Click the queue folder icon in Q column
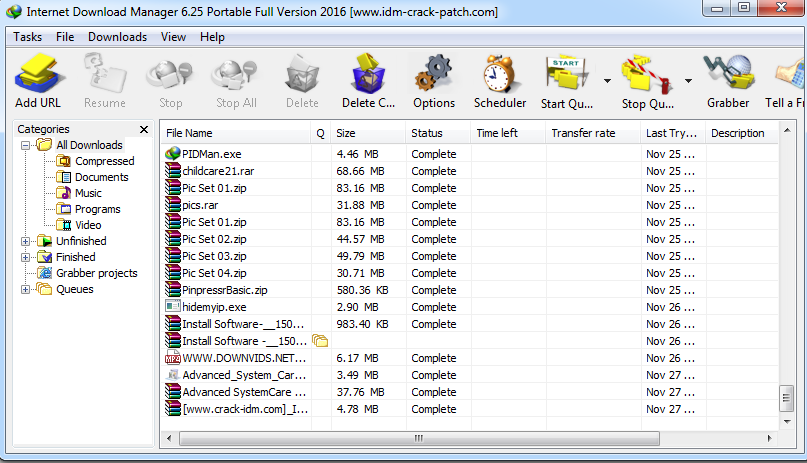This screenshot has width=807, height=463. (320, 341)
